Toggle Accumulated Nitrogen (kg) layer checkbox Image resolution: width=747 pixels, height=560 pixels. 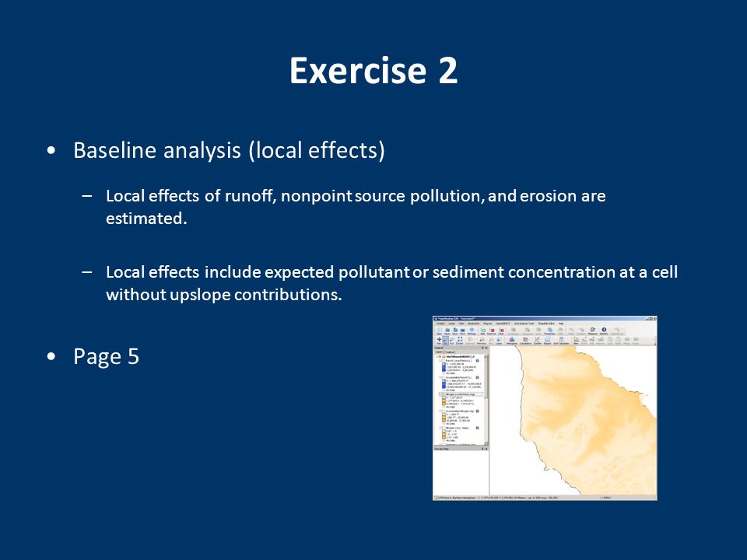click(444, 411)
